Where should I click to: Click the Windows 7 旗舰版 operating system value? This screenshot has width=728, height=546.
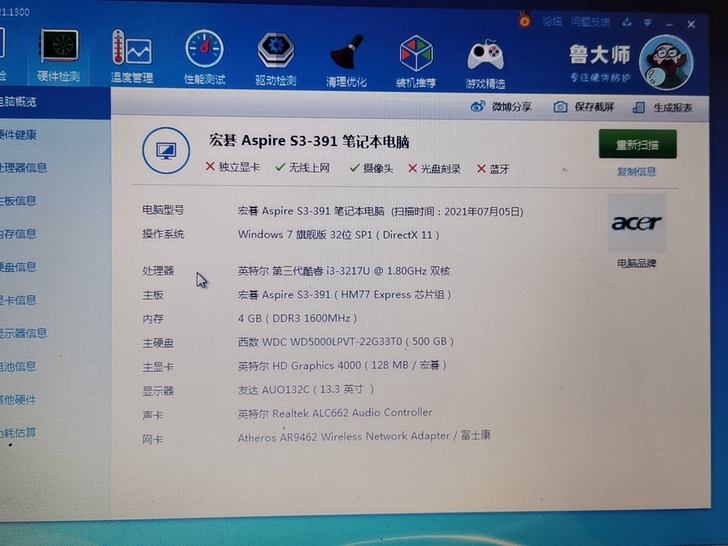(338, 234)
